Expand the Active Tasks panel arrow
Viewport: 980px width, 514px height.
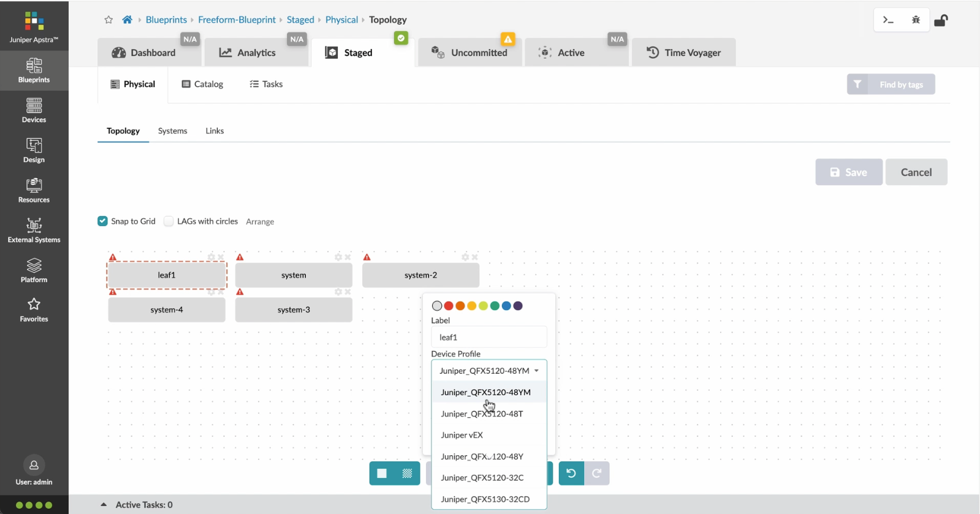click(x=104, y=505)
